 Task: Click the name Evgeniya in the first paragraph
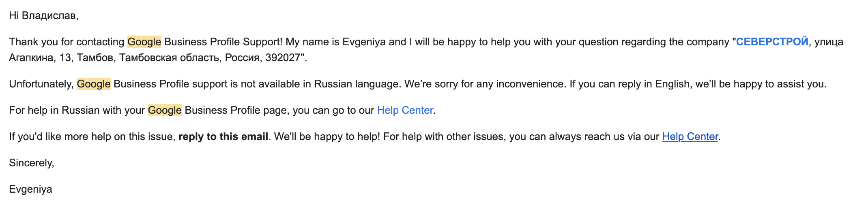364,42
